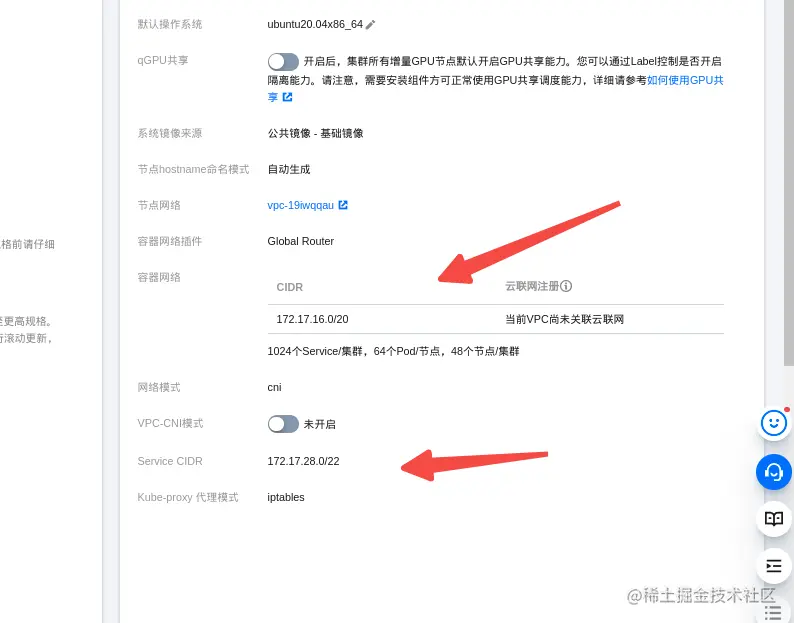The image size is (794, 623).
Task: Toggle the qGPU共享 switch
Action: coord(283,62)
